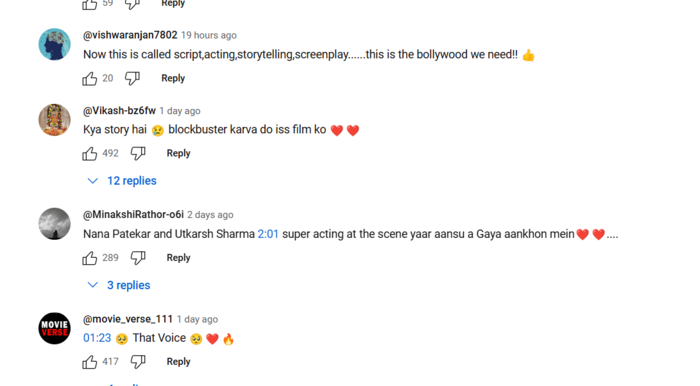This screenshot has width=700, height=386.
Task: Dislike the @movie_verse_111 comment
Action: tap(138, 362)
